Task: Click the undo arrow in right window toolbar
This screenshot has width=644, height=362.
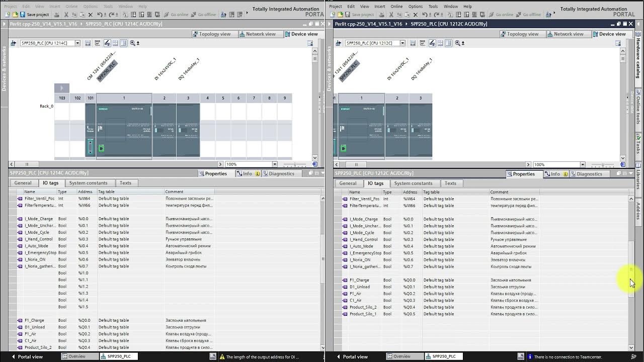Action: pyautogui.click(x=425, y=15)
